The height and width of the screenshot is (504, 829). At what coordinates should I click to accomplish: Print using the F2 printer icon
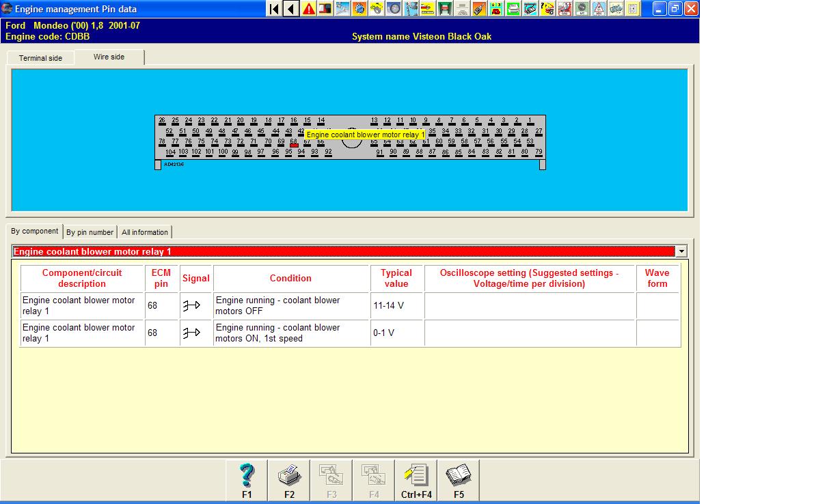pyautogui.click(x=289, y=481)
